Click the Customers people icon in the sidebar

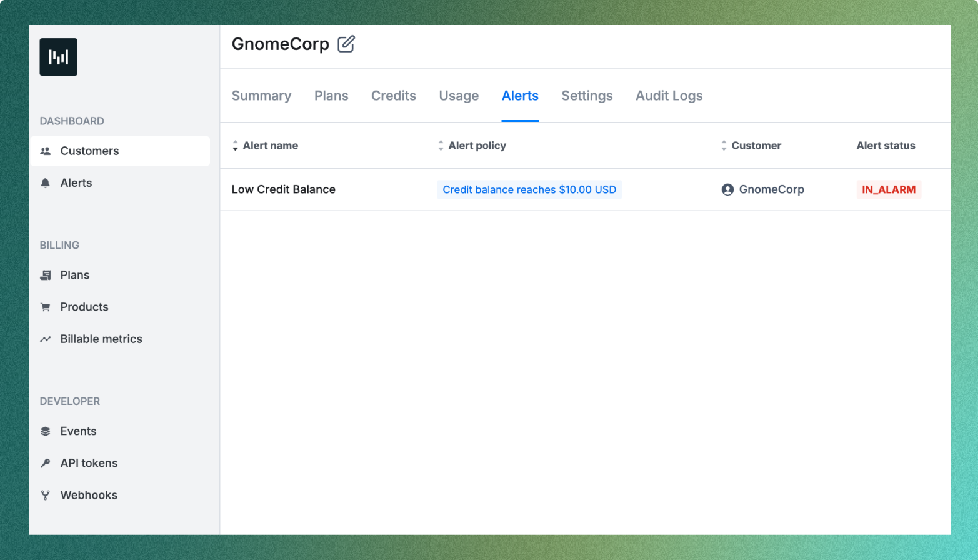point(45,151)
